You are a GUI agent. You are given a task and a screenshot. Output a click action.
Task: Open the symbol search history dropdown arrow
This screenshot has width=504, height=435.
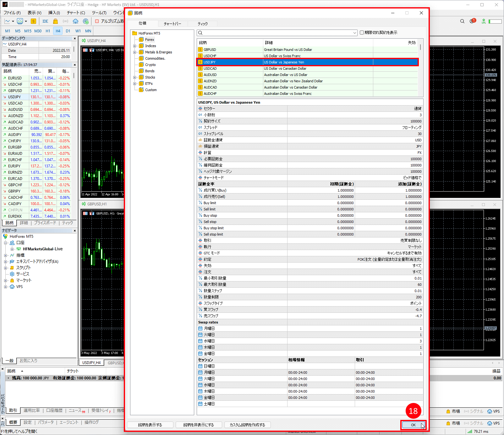[354, 32]
